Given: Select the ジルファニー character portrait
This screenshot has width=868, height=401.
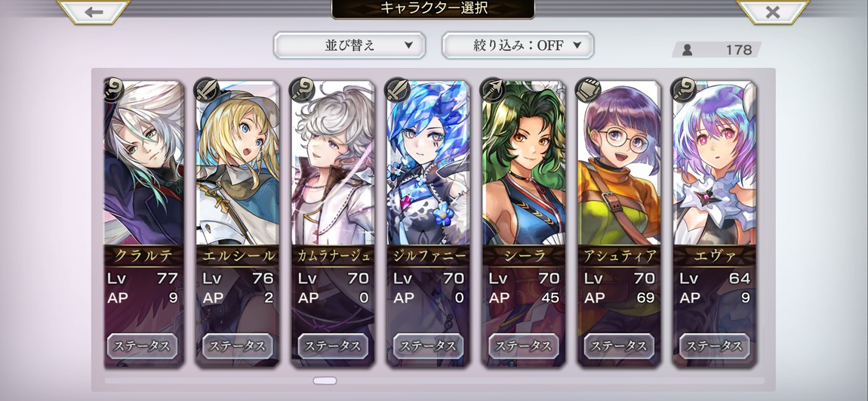Looking at the screenshot, I should coord(429,163).
